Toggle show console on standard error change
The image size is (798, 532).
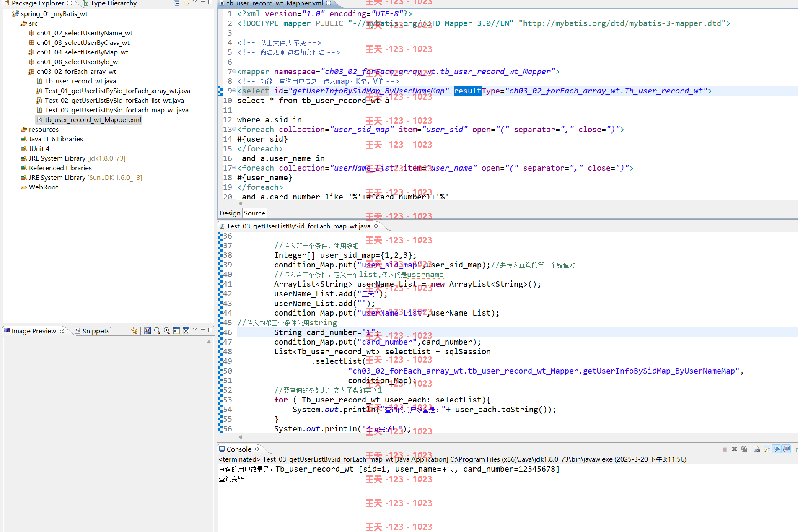tap(786, 449)
